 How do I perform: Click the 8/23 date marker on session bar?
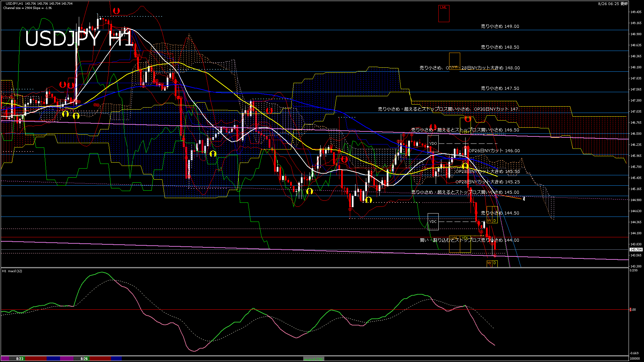pos(20,359)
